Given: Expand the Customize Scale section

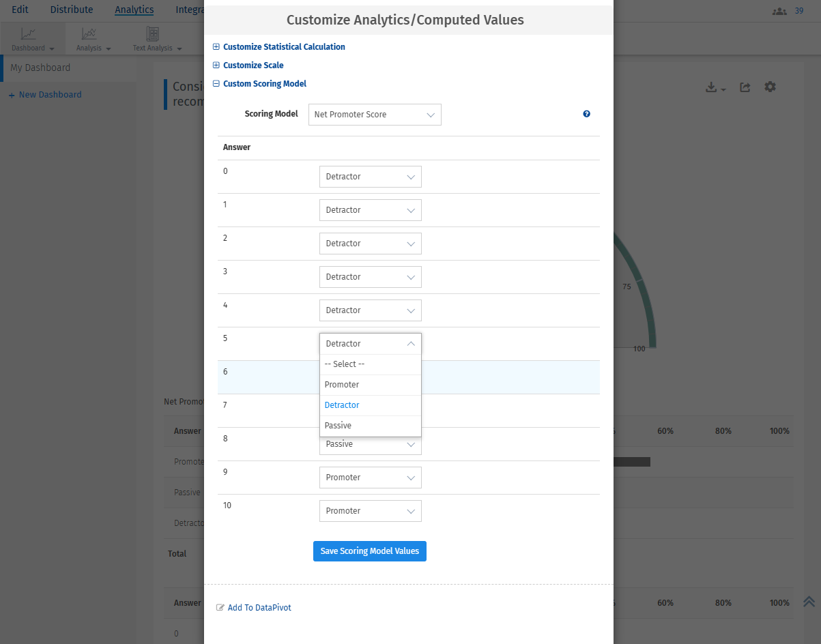Looking at the screenshot, I should 253,65.
